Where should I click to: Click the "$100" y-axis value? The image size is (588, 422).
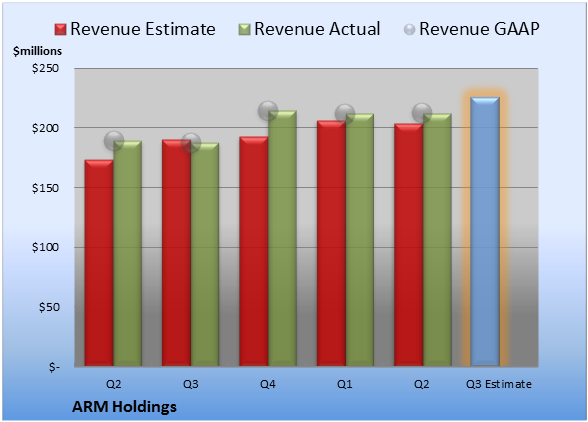point(45,247)
